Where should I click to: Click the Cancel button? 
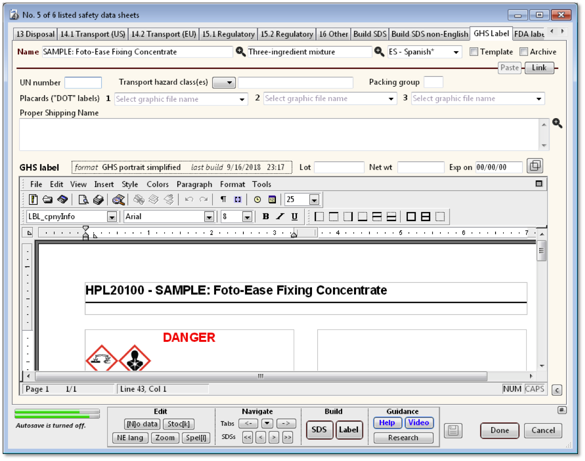pyautogui.click(x=543, y=430)
